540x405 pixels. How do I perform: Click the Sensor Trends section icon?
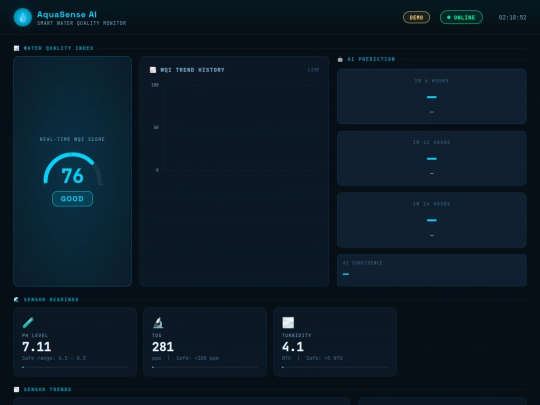point(17,390)
